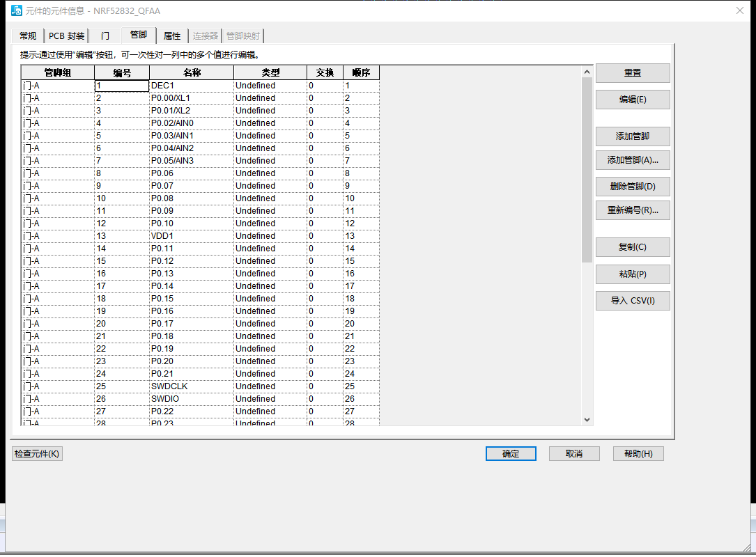Click the 编号 column header
This screenshot has height=557, width=756.
tap(122, 72)
